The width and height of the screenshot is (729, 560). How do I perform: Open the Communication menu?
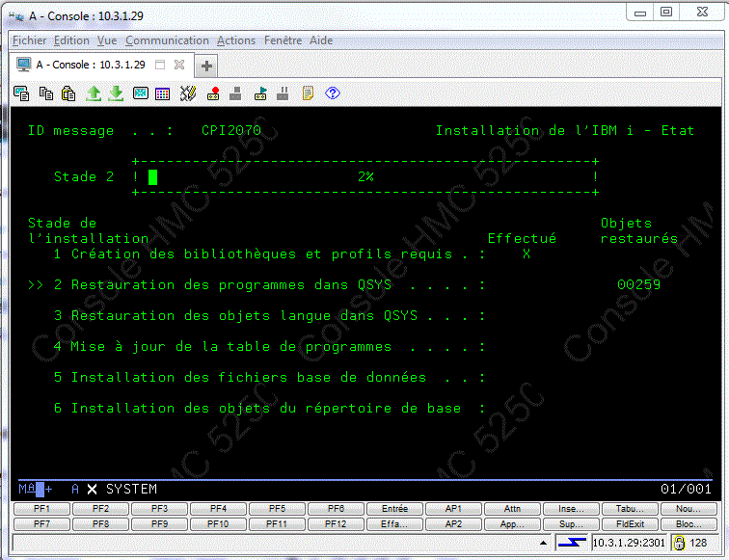pos(168,40)
